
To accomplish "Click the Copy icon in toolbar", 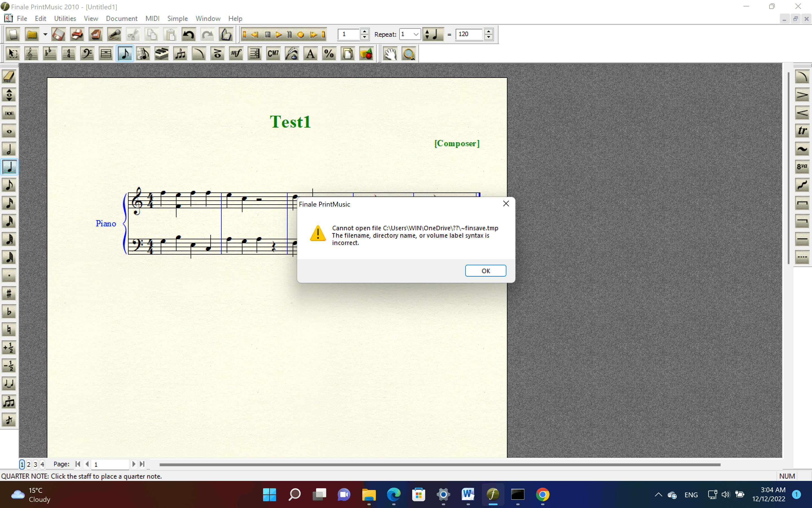I will click(x=152, y=34).
